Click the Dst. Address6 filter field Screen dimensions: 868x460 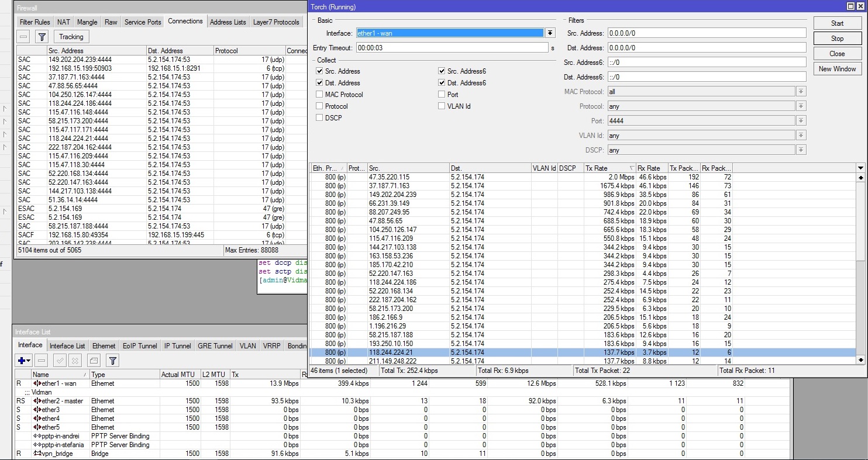pos(707,77)
